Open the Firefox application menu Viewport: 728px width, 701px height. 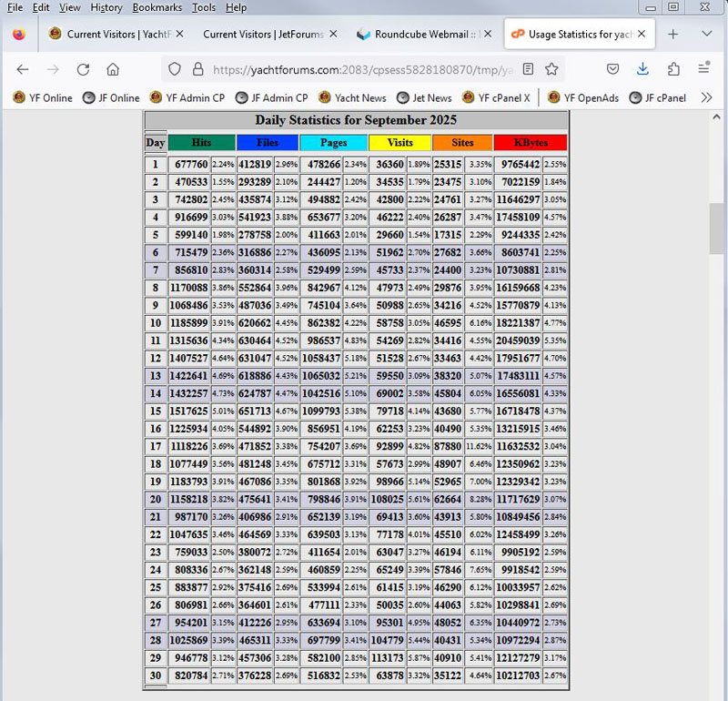[x=703, y=69]
